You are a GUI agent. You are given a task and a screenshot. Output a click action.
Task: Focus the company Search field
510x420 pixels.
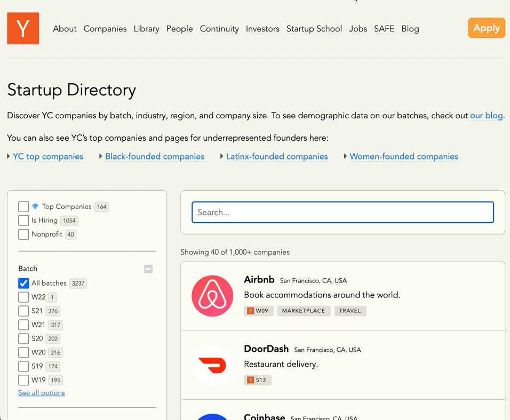click(342, 212)
